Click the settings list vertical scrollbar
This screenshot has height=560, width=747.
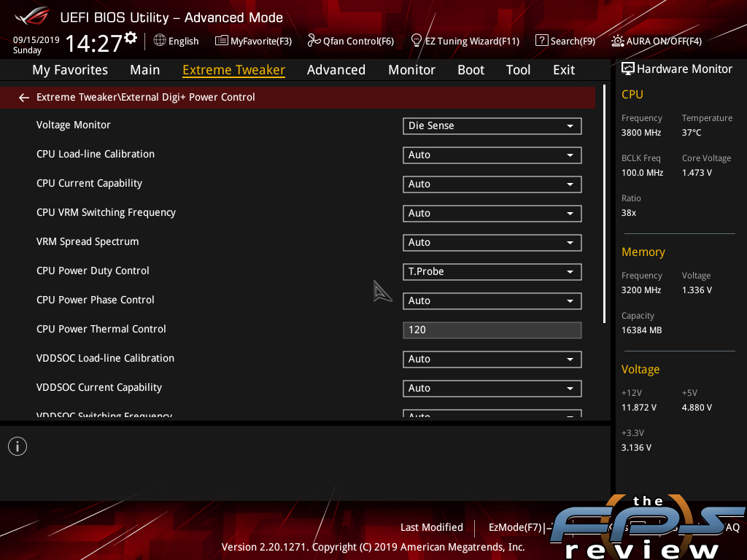click(x=604, y=204)
